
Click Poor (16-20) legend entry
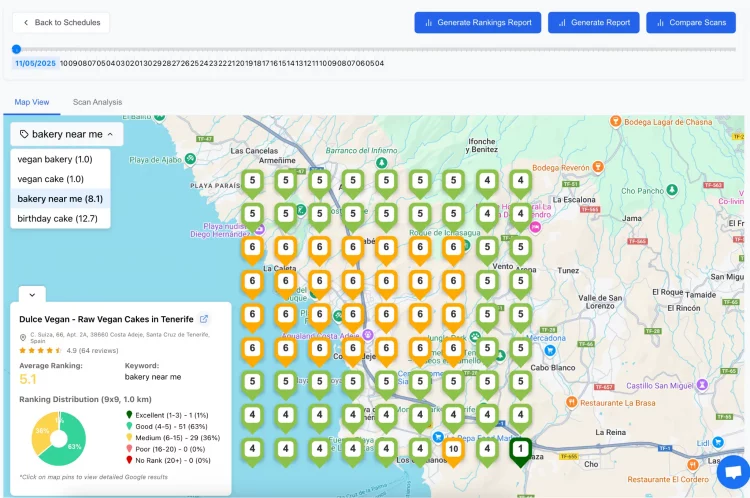point(165,449)
